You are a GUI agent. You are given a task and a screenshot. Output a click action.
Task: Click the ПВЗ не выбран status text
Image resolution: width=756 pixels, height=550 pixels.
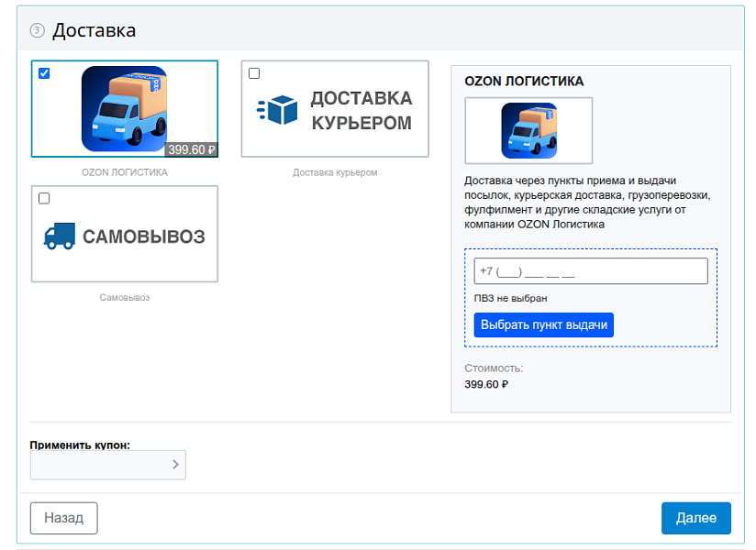click(511, 298)
